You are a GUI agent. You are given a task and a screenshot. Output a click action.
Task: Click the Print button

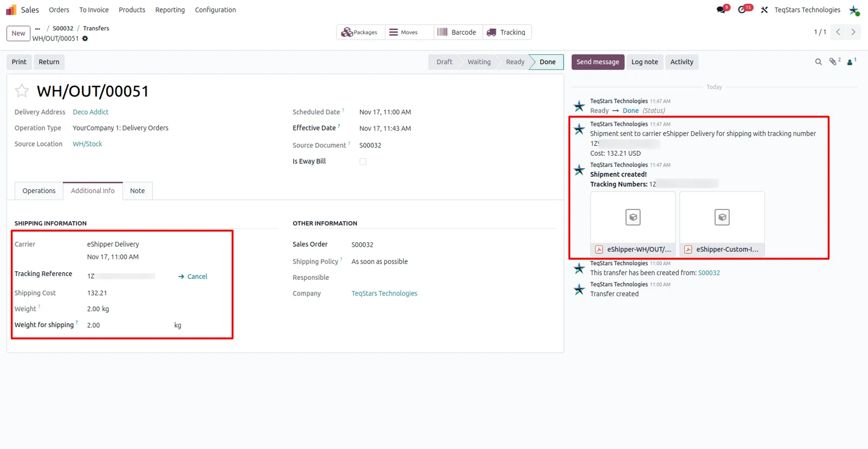(x=19, y=62)
